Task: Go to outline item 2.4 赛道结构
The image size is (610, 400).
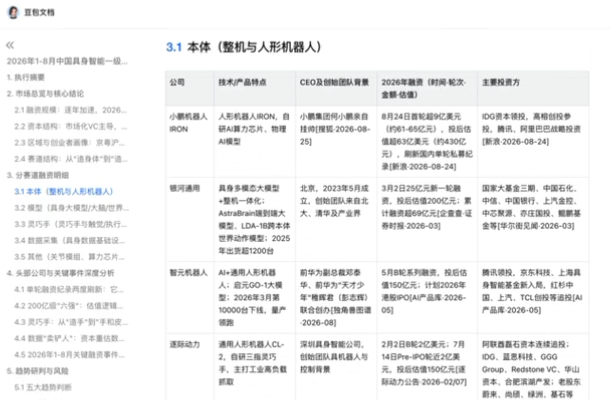Action: [x=71, y=159]
